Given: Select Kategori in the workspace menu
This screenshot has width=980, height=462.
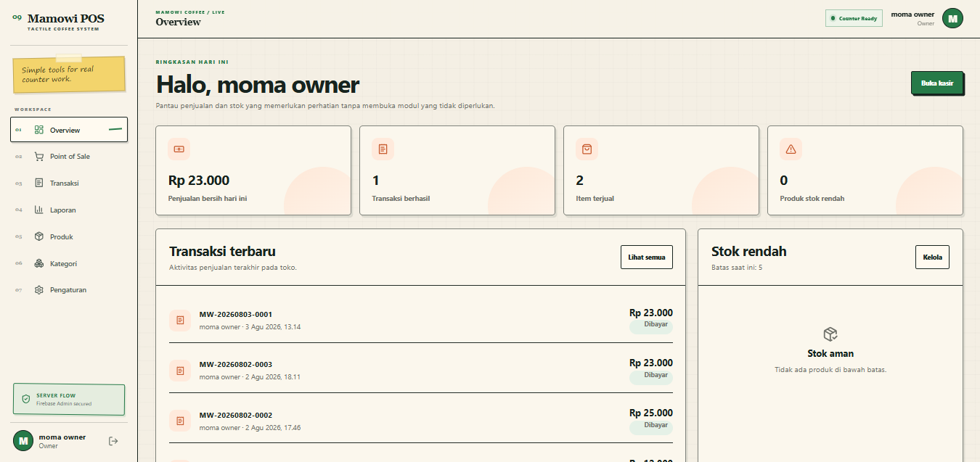Looking at the screenshot, I should (x=69, y=264).
